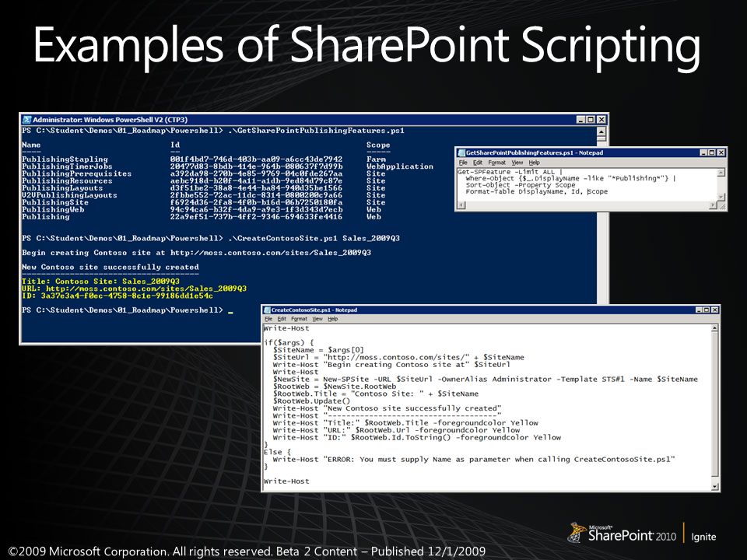Open Help menu in CreateContosoSite Notepad
The width and height of the screenshot is (747, 560).
[x=333, y=319]
